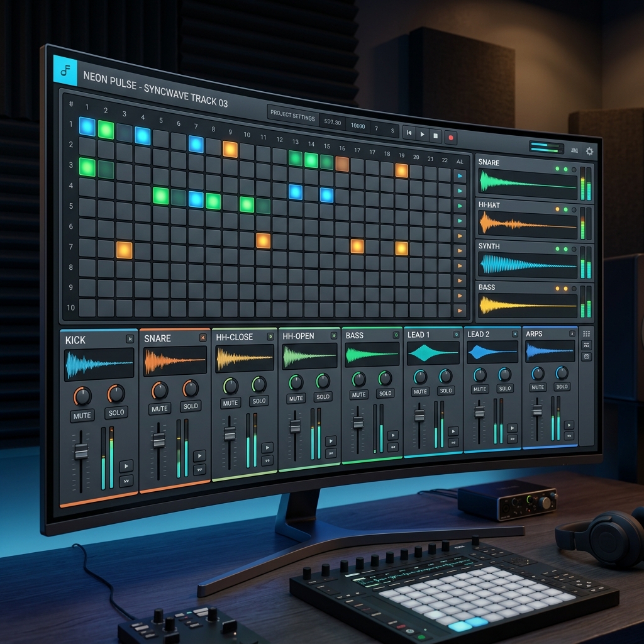The width and height of the screenshot is (644, 644).
Task: Click the play icon in ARPS channel
Action: click(569, 425)
